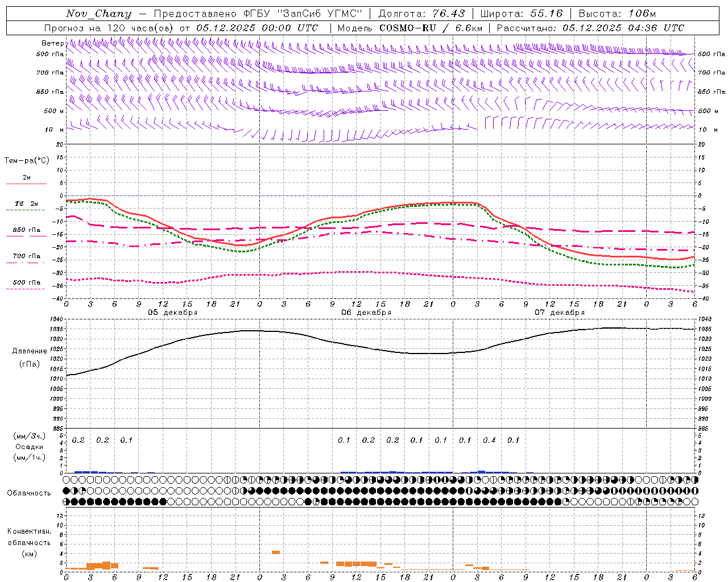
Task: Click the (км) unit label under convective cloudiness
Action: pyautogui.click(x=30, y=554)
